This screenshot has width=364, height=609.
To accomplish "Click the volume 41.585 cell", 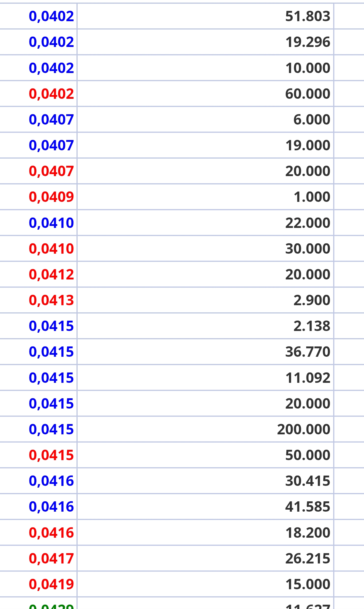I will point(308,507).
